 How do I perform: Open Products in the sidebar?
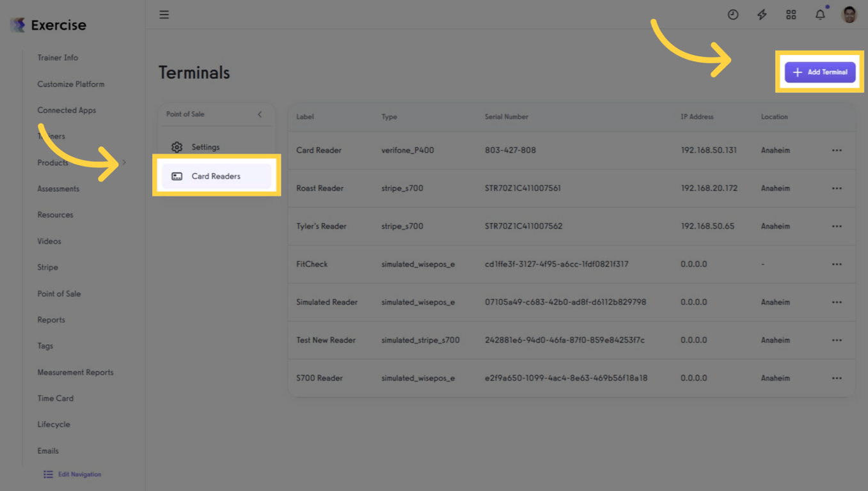click(52, 163)
